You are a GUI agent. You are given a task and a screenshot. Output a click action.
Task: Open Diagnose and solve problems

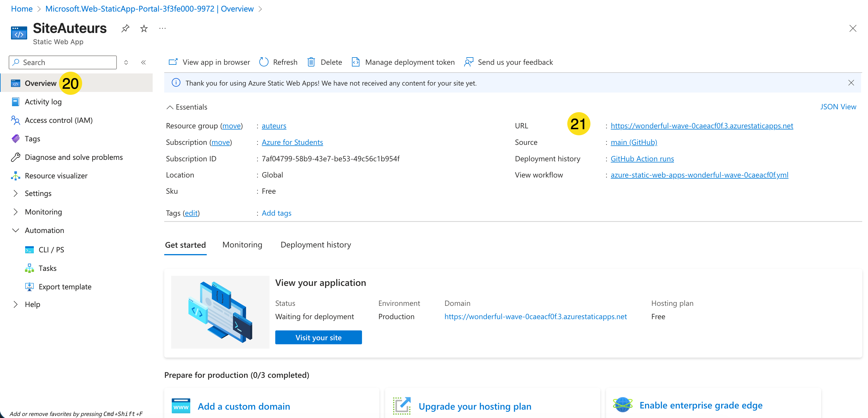(x=73, y=157)
